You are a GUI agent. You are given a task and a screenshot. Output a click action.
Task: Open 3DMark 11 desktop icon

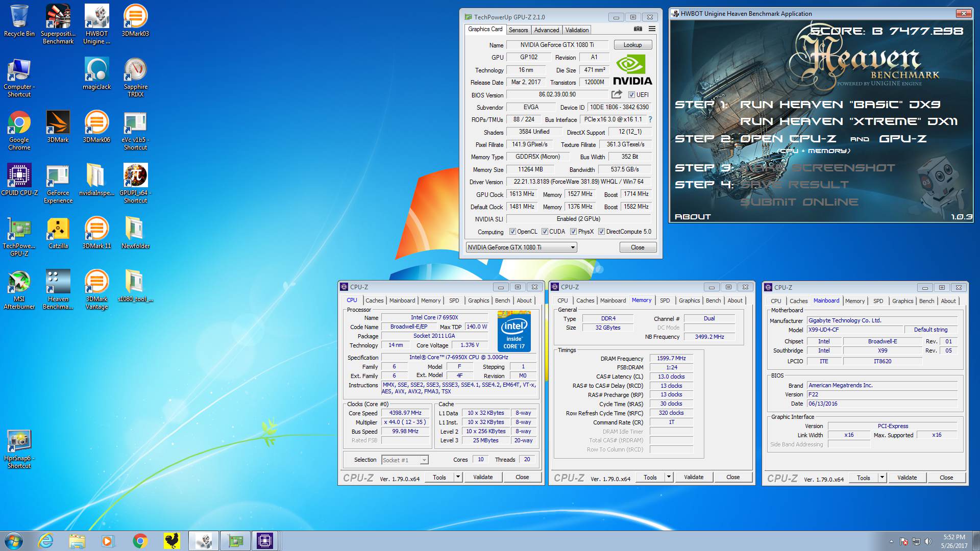pos(96,233)
